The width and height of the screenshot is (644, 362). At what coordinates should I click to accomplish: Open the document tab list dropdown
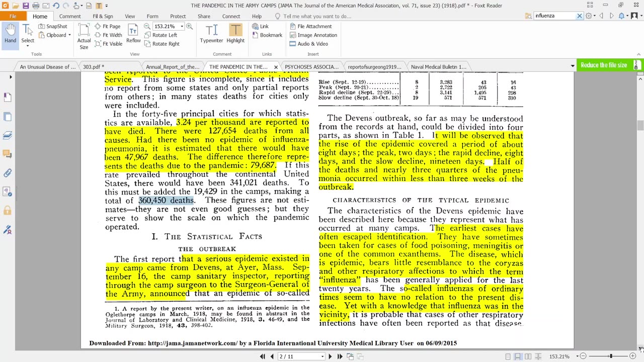click(572, 66)
